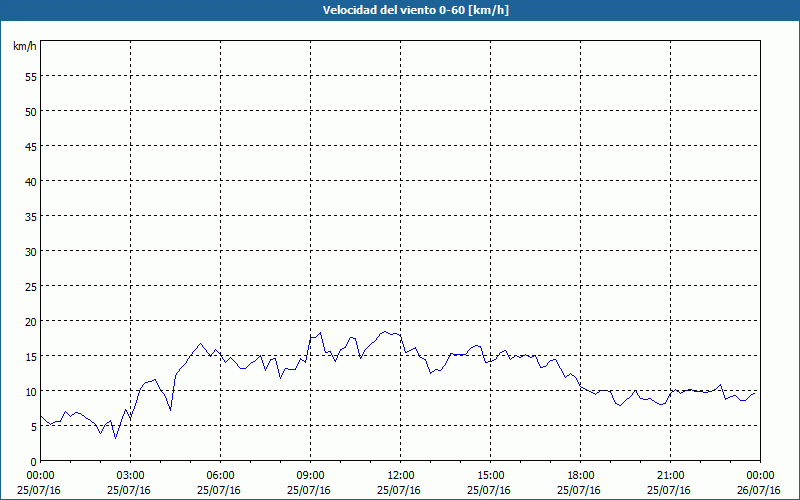This screenshot has height=500, width=800.
Task: Select the 25 y-axis value
Action: (31, 287)
